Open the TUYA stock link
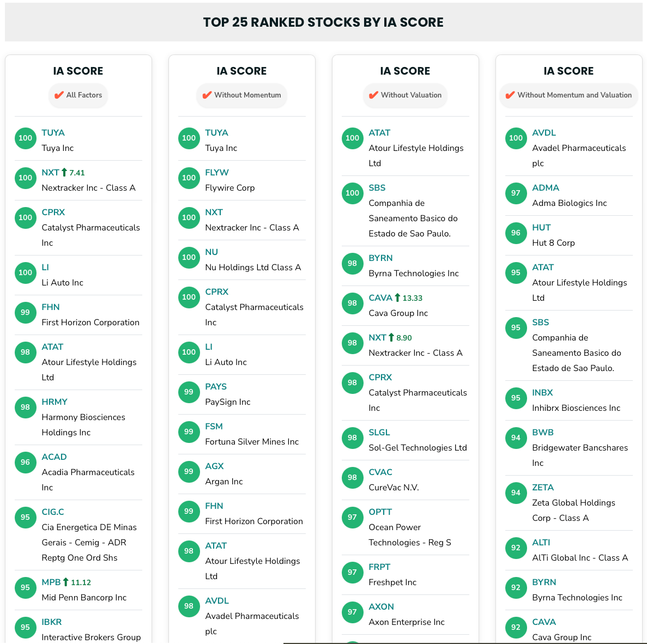Image resolution: width=647 pixels, height=644 pixels. click(53, 132)
